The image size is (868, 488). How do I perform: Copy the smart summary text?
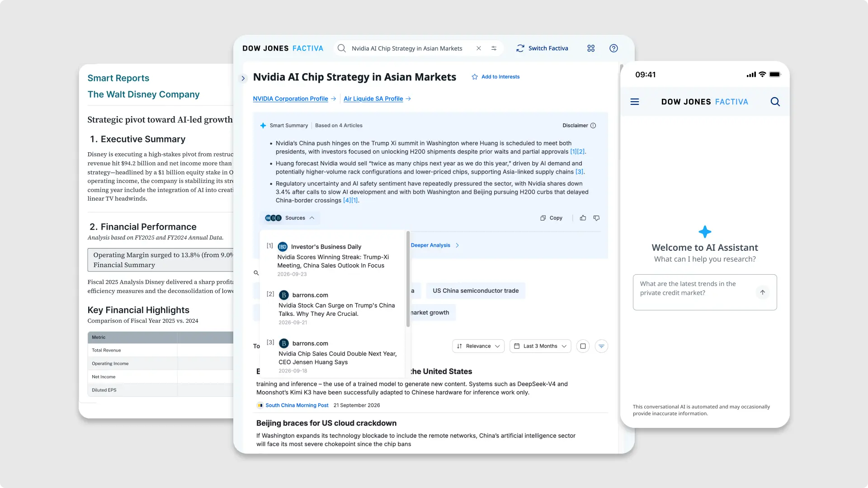pyautogui.click(x=551, y=218)
